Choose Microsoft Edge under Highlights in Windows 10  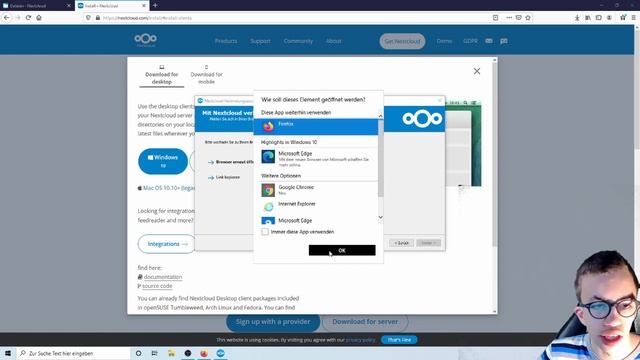[316, 158]
